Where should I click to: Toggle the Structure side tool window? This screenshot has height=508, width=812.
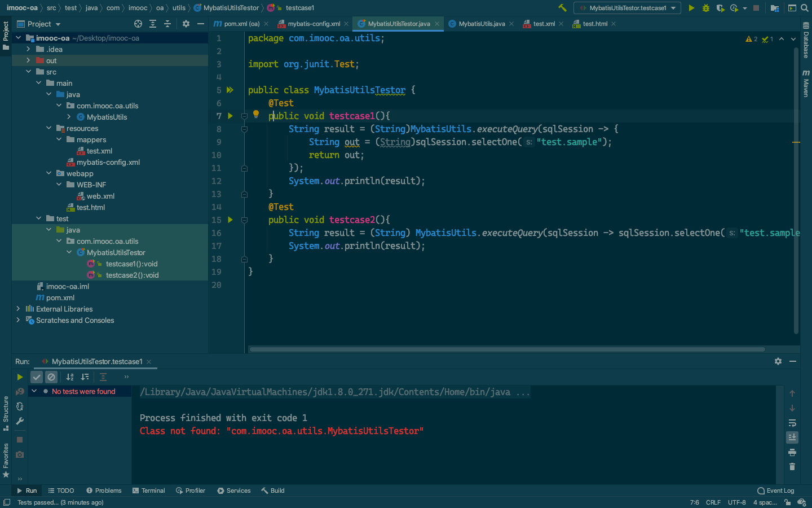pos(6,413)
